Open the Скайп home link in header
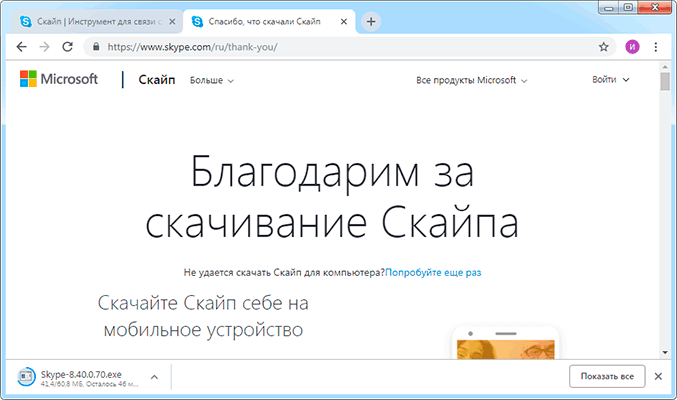Image resolution: width=677 pixels, height=400 pixels. point(157,80)
